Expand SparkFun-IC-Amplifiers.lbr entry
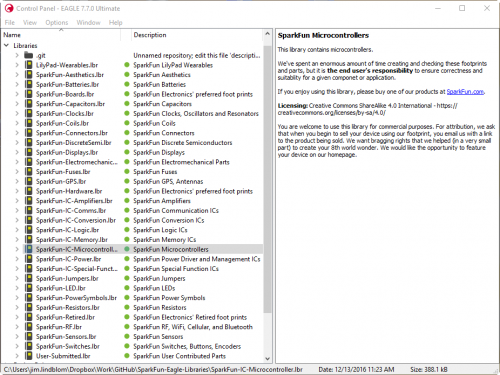 pos(17,201)
